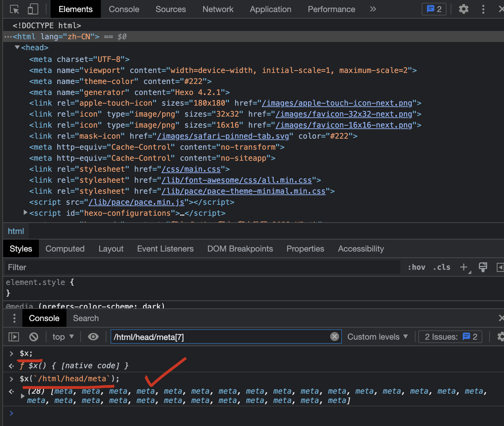
Task: Open the Network tab
Action: point(218,9)
